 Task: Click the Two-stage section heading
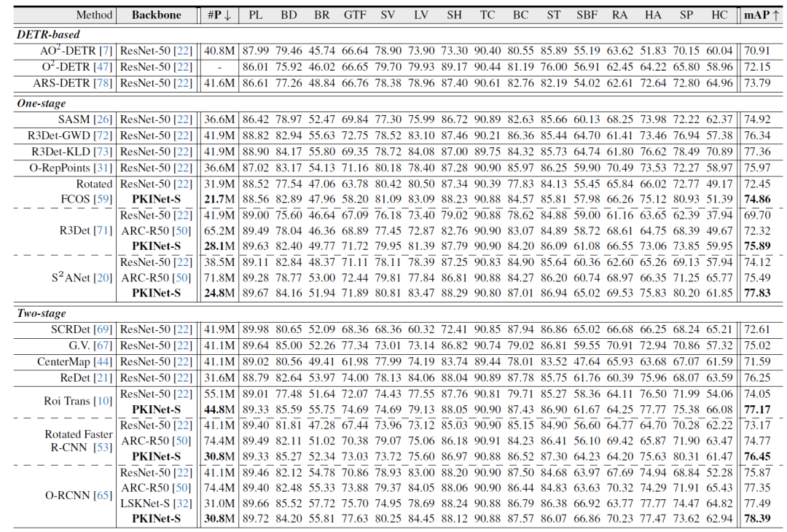(x=42, y=312)
